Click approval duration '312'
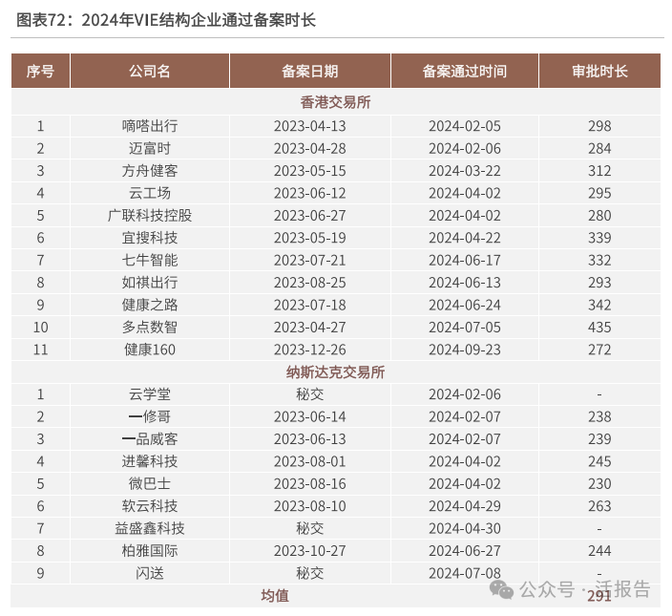 click(599, 171)
